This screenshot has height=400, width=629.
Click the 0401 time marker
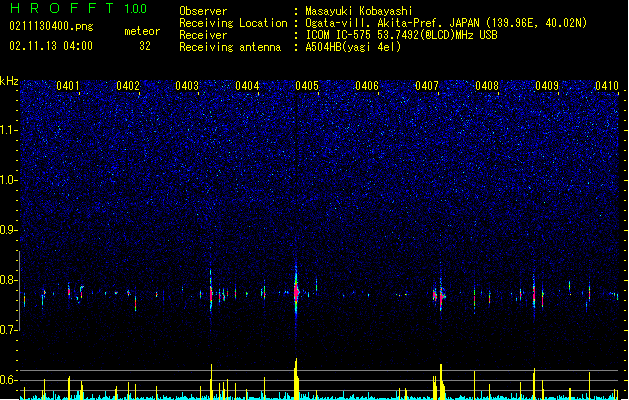coord(68,86)
